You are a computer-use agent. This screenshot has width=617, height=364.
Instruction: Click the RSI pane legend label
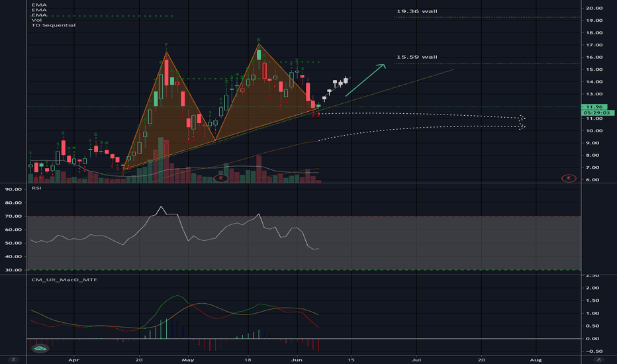click(36, 188)
